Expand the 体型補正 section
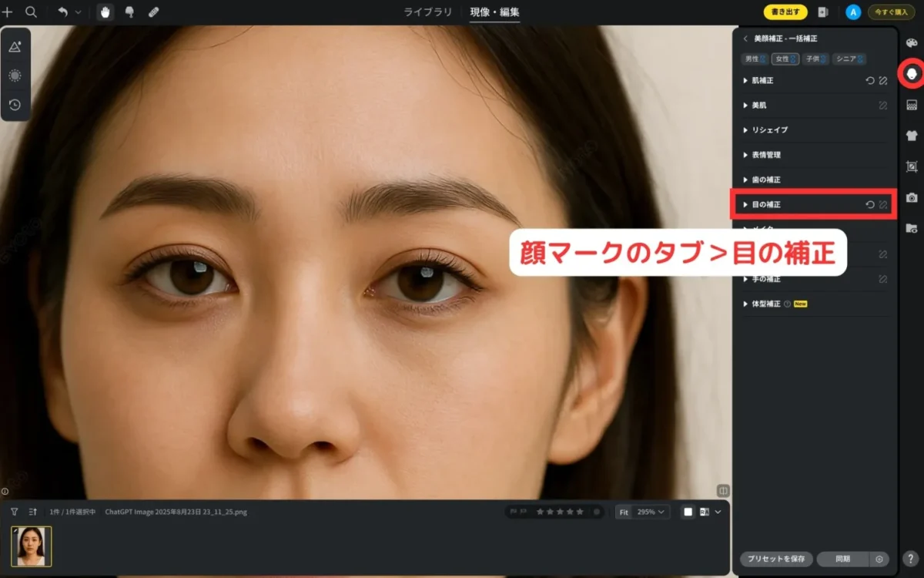Image resolution: width=924 pixels, height=578 pixels. click(x=762, y=304)
